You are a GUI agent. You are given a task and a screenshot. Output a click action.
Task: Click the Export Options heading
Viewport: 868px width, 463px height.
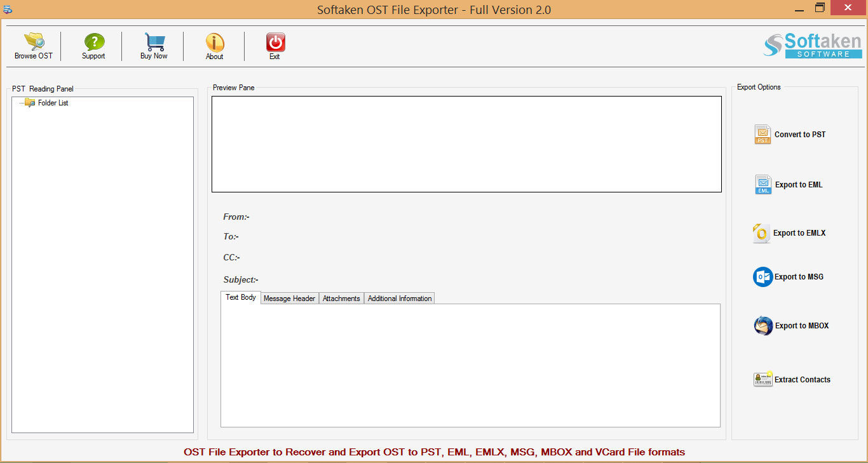(x=759, y=87)
